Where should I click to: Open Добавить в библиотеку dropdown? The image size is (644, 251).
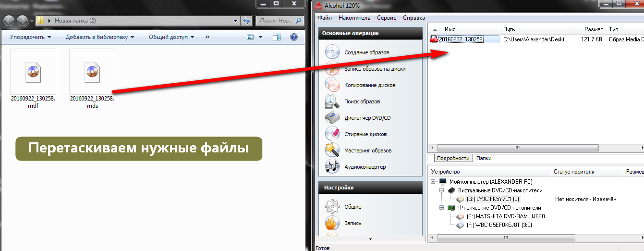point(100,37)
